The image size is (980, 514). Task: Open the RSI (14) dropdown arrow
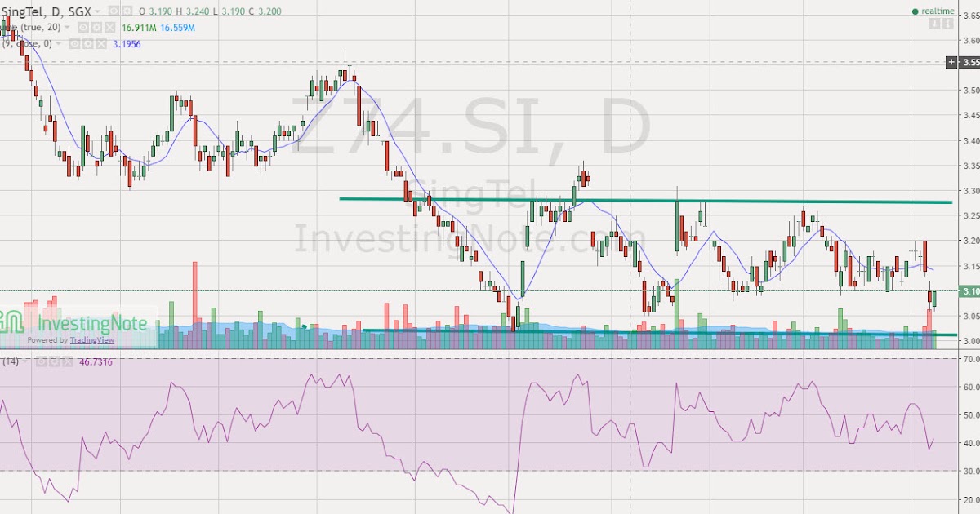pos(24,361)
